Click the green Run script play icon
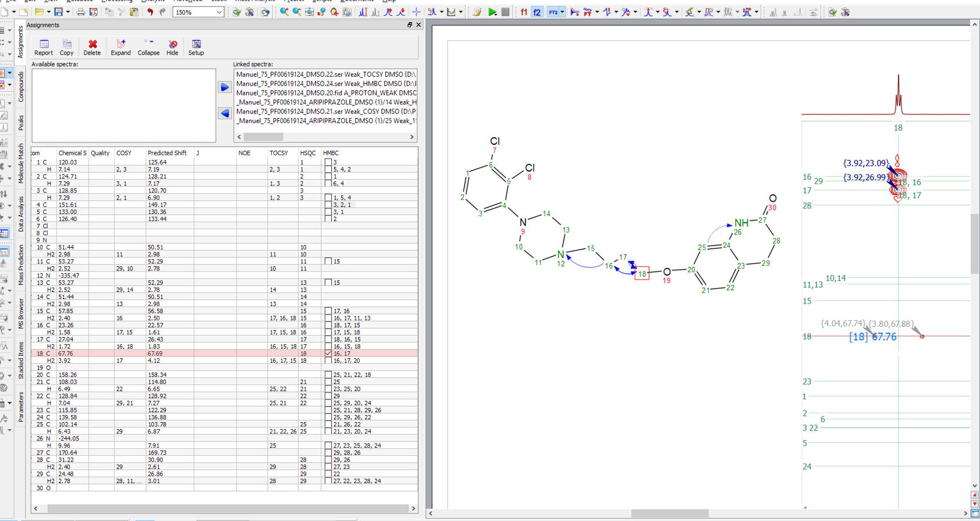The image size is (980, 521). [x=492, y=12]
